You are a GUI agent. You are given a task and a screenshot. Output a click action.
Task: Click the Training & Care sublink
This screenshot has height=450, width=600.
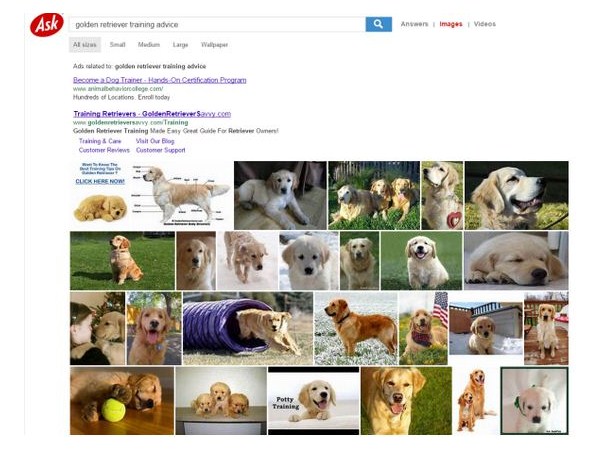tap(100, 141)
